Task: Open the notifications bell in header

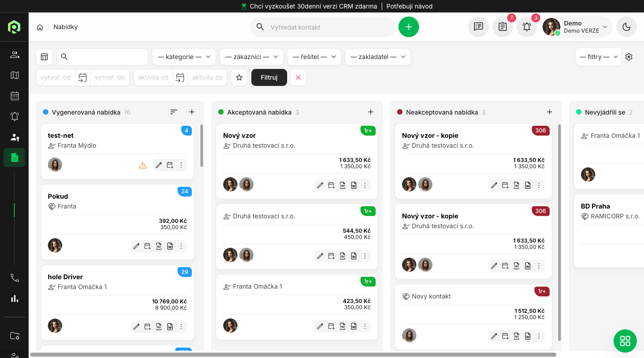Action: tap(526, 27)
